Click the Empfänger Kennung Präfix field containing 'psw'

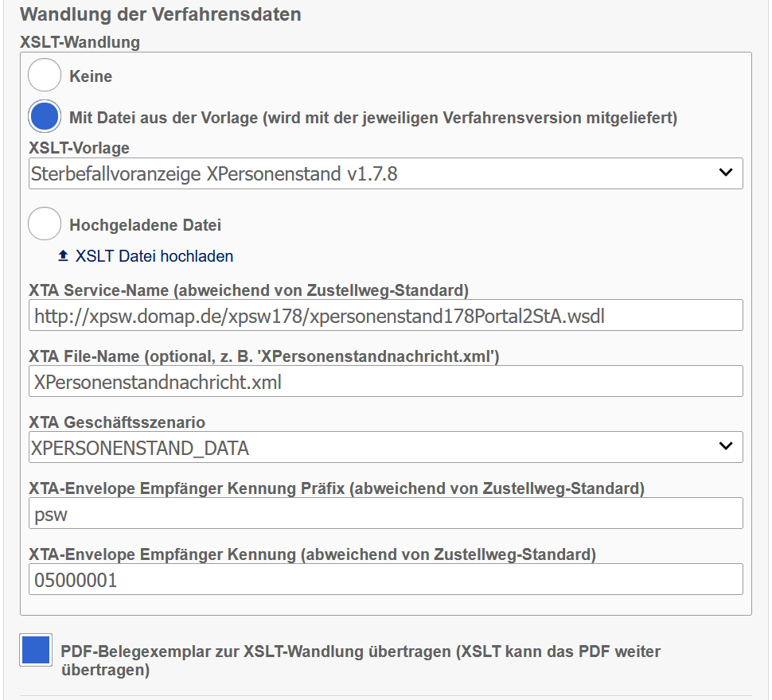(x=385, y=513)
